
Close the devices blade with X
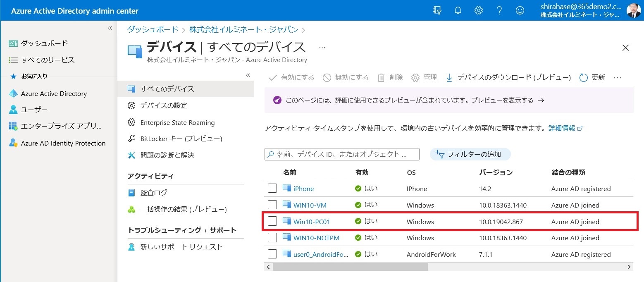(625, 48)
